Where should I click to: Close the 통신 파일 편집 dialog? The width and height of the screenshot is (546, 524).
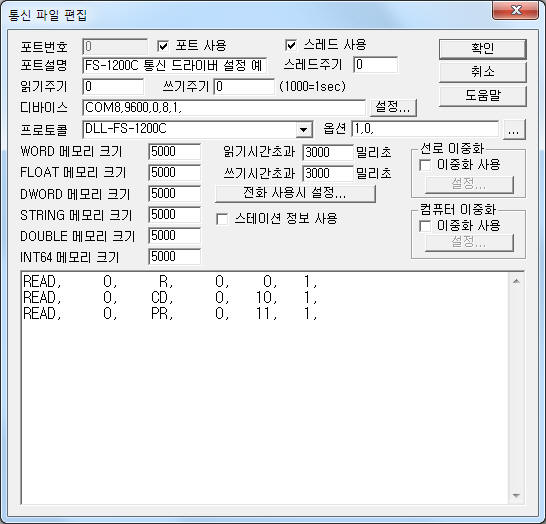516,10
